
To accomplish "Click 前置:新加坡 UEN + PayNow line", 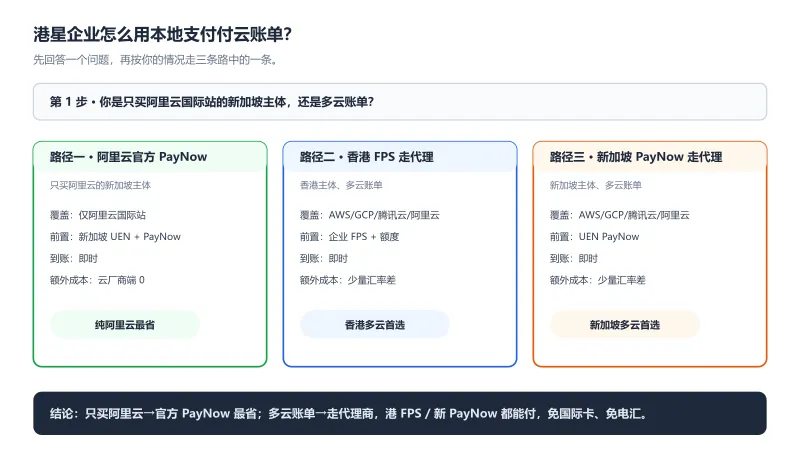I will click(115, 237).
